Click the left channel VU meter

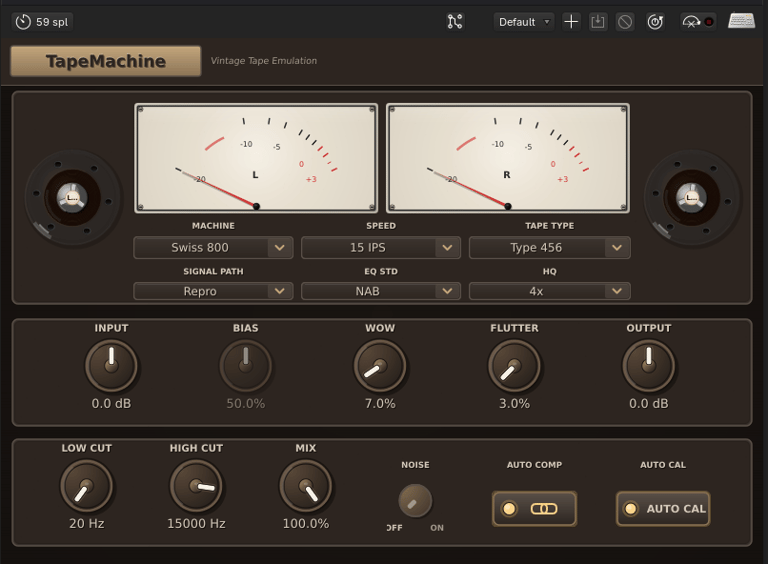tap(256, 158)
